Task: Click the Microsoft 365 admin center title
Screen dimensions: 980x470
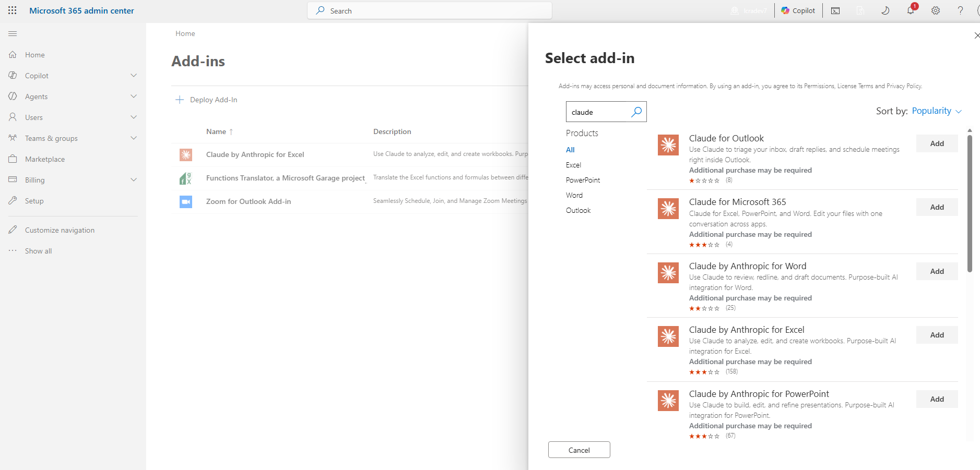Action: pyautogui.click(x=81, y=10)
